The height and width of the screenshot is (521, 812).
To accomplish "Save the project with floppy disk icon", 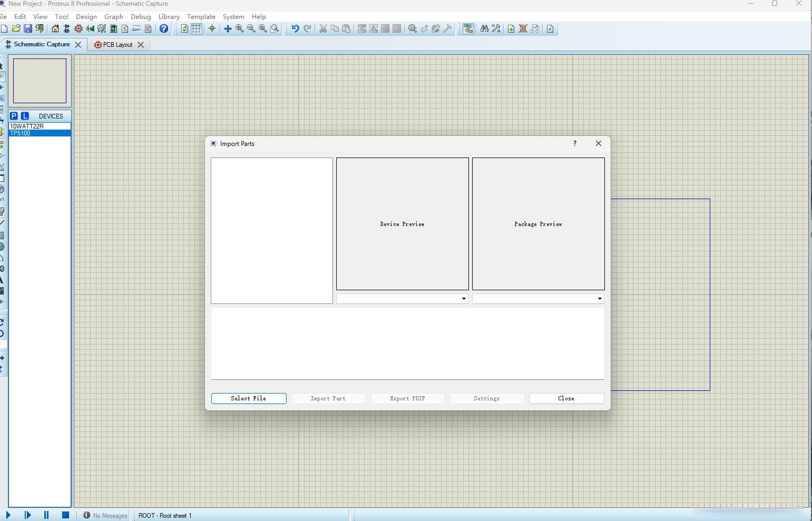I will (x=28, y=29).
